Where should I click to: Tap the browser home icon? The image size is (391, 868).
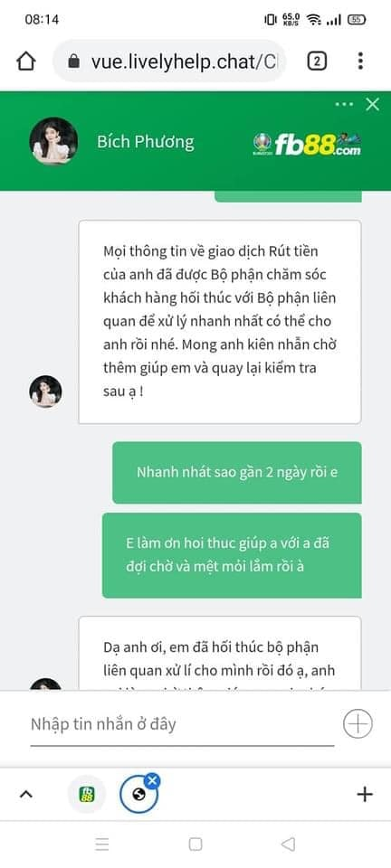point(26,61)
